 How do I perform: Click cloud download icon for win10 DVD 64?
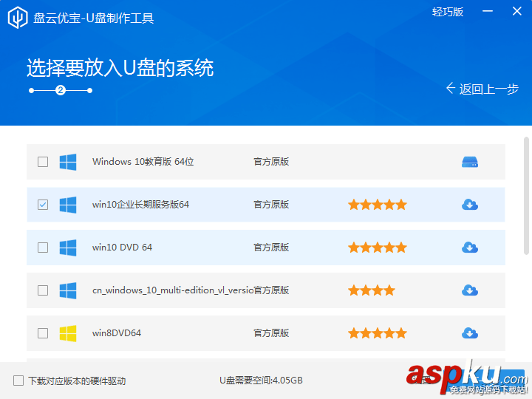point(470,248)
